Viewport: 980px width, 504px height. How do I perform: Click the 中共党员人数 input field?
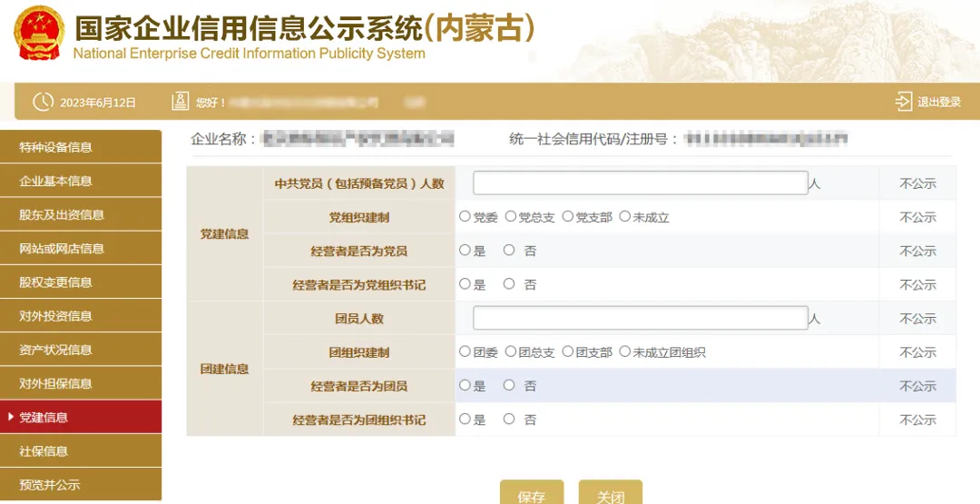(640, 183)
